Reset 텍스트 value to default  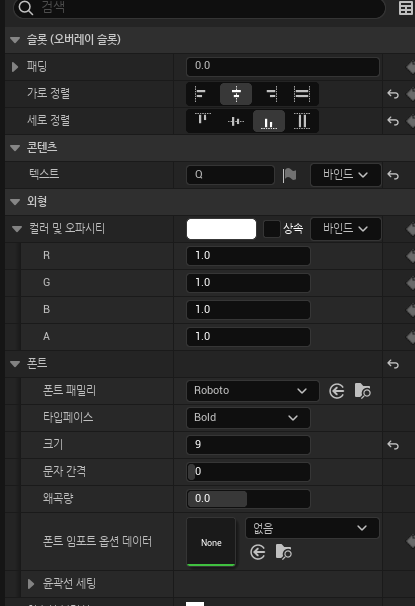(x=393, y=175)
